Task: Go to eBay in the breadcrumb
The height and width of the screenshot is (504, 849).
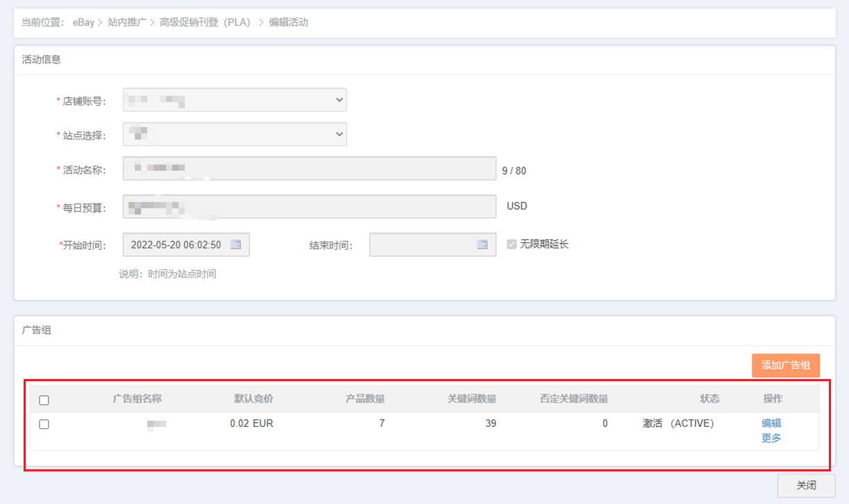Action: [x=83, y=22]
